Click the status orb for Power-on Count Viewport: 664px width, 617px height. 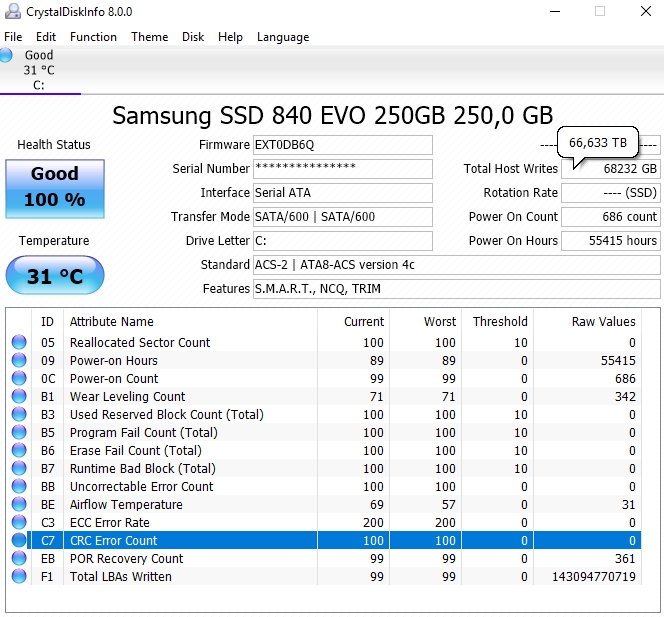point(19,378)
